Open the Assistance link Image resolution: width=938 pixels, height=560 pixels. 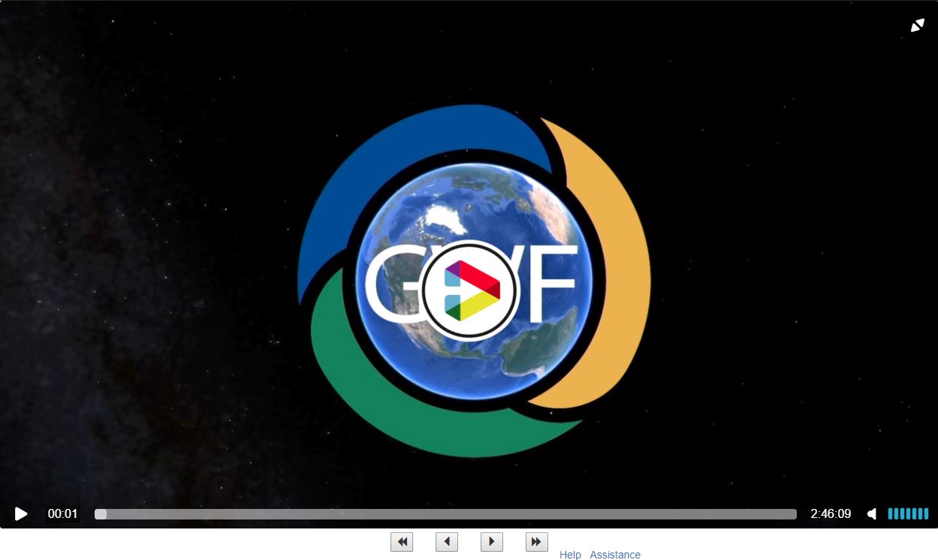(615, 555)
